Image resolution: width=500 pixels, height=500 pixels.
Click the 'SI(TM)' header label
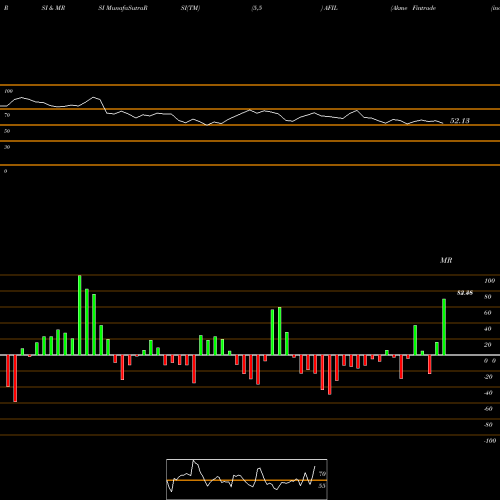(x=190, y=8)
